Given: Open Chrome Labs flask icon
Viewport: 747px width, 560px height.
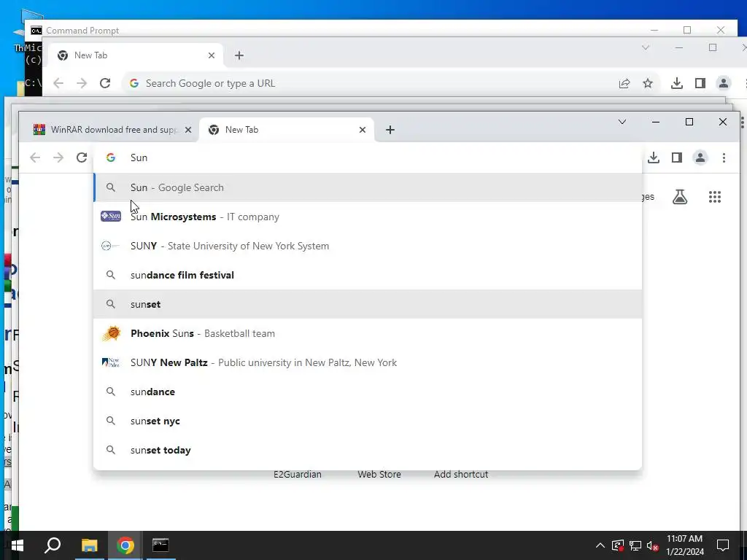Looking at the screenshot, I should (x=680, y=197).
